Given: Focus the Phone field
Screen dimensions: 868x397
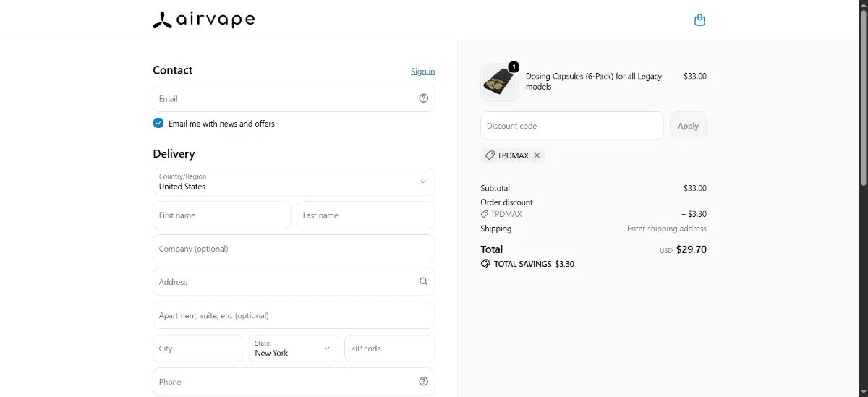Looking at the screenshot, I should [294, 382].
